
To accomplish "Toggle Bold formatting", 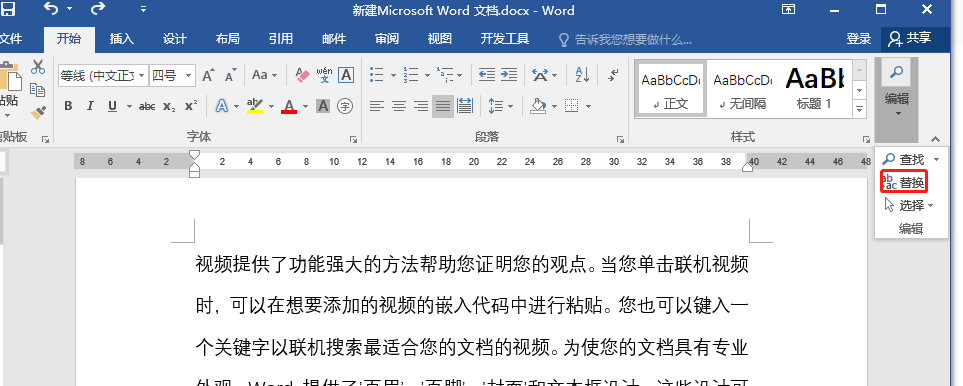I will point(68,106).
